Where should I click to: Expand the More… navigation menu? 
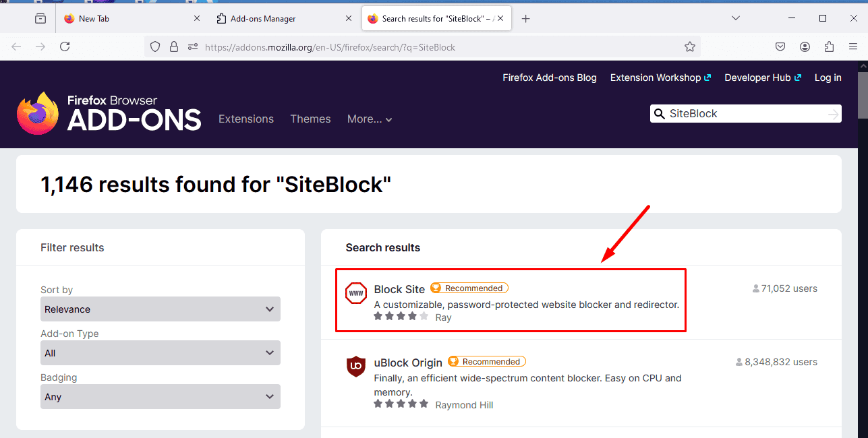(x=369, y=119)
